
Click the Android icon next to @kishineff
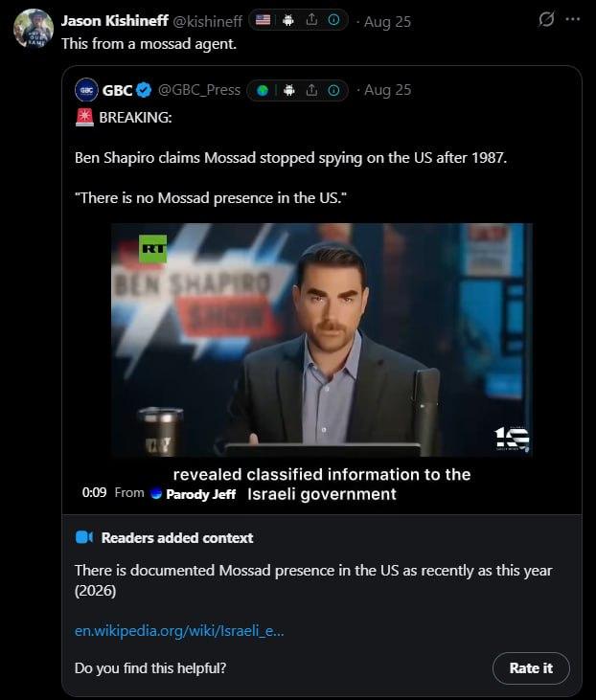pos(288,20)
